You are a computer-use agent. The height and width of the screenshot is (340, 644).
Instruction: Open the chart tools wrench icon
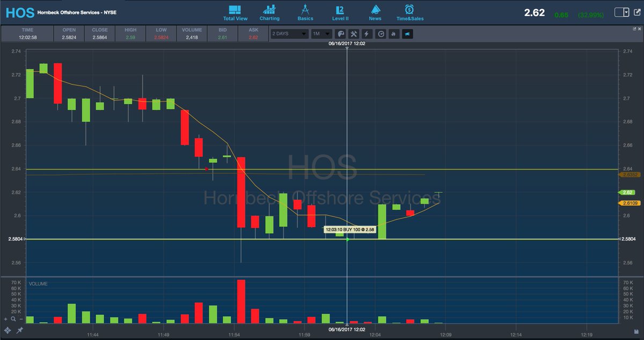354,34
